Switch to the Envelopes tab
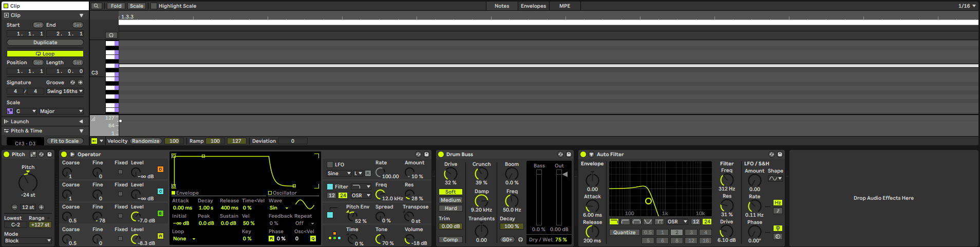This screenshot has width=980, height=247. point(533,6)
